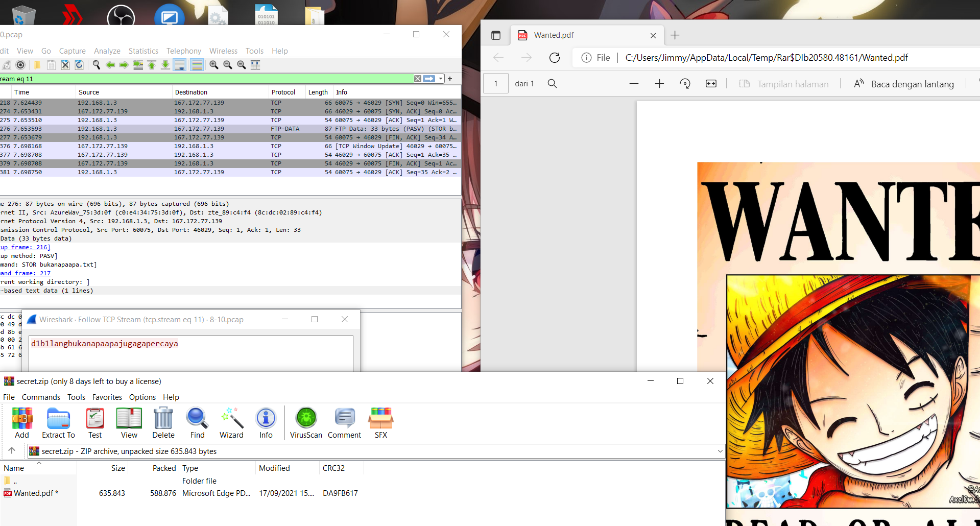Viewport: 980px width, 526px height.
Task: Open WinRAR Options menu
Action: point(142,397)
